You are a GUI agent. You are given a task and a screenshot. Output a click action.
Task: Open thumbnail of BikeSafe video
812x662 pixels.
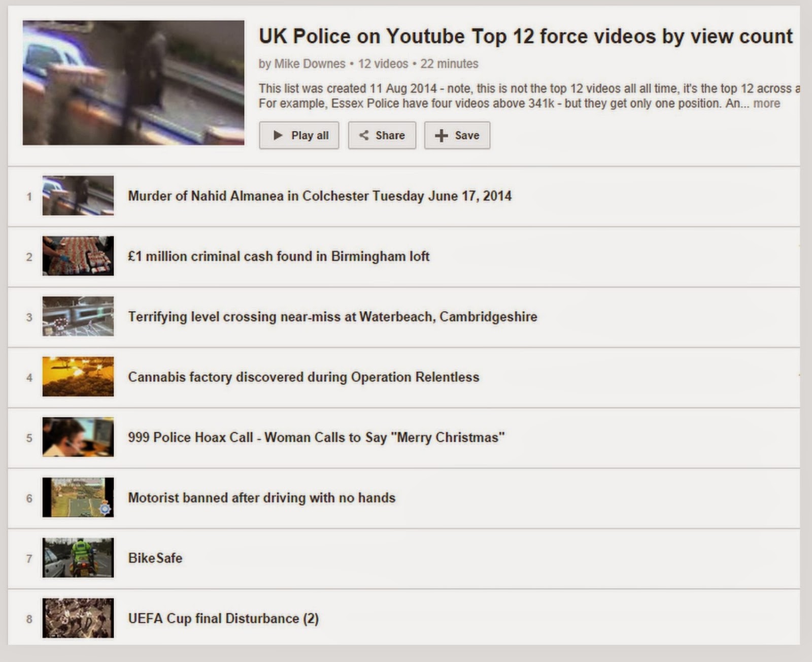point(78,558)
